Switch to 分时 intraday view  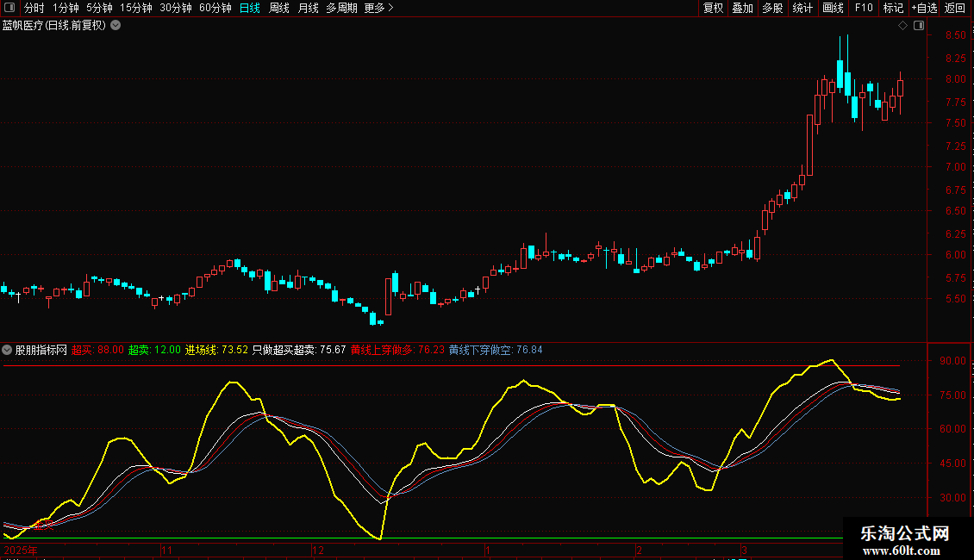[34, 8]
